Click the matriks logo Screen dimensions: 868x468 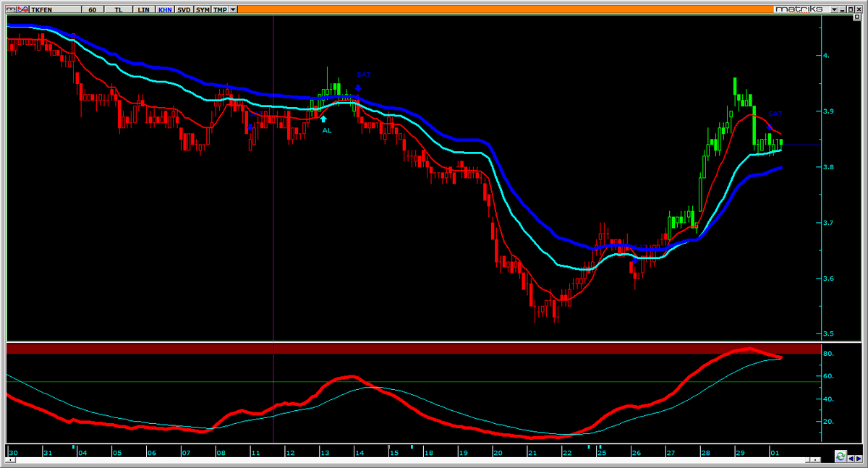[x=799, y=9]
